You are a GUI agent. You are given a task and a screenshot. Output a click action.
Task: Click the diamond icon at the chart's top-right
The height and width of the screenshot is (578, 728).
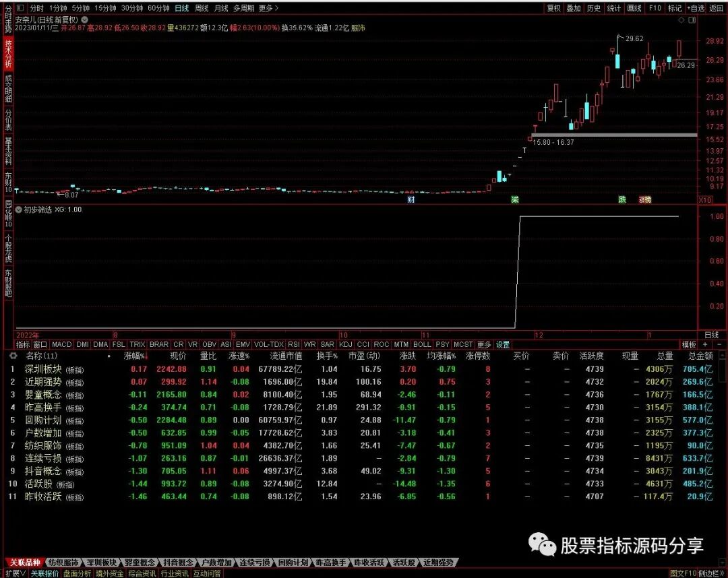click(681, 20)
